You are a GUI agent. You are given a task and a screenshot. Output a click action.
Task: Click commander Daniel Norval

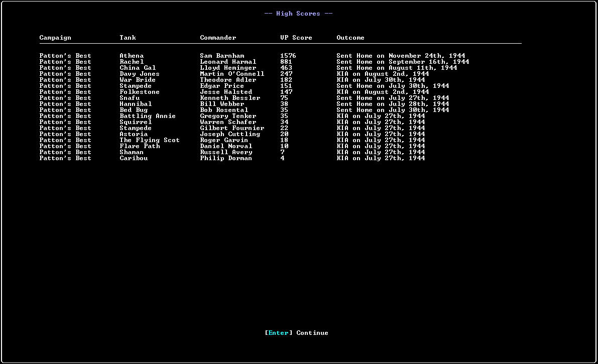(226, 146)
